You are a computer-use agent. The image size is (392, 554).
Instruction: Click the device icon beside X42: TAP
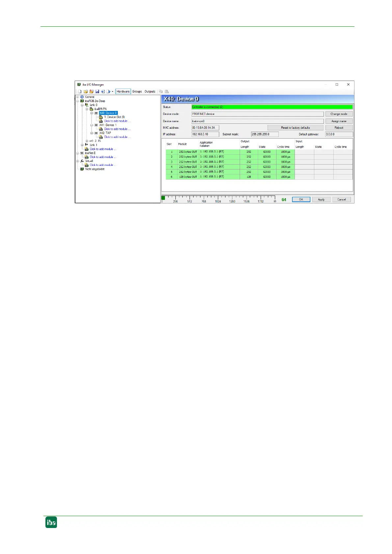[96, 133]
